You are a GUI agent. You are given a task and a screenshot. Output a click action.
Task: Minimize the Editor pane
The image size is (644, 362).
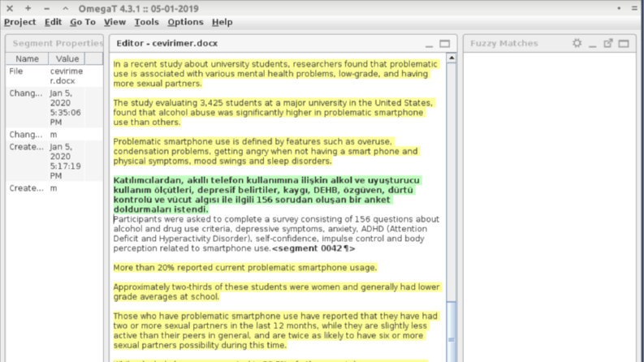(429, 45)
